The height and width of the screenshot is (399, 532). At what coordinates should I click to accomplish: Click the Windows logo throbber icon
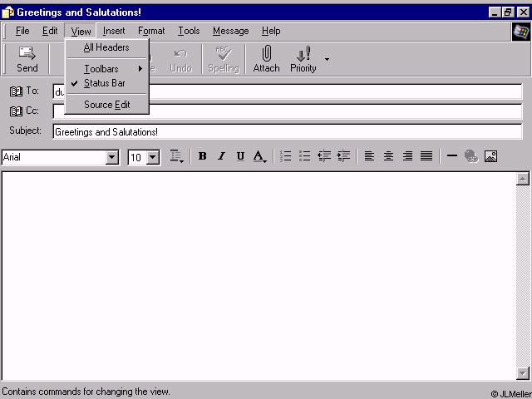point(521,32)
